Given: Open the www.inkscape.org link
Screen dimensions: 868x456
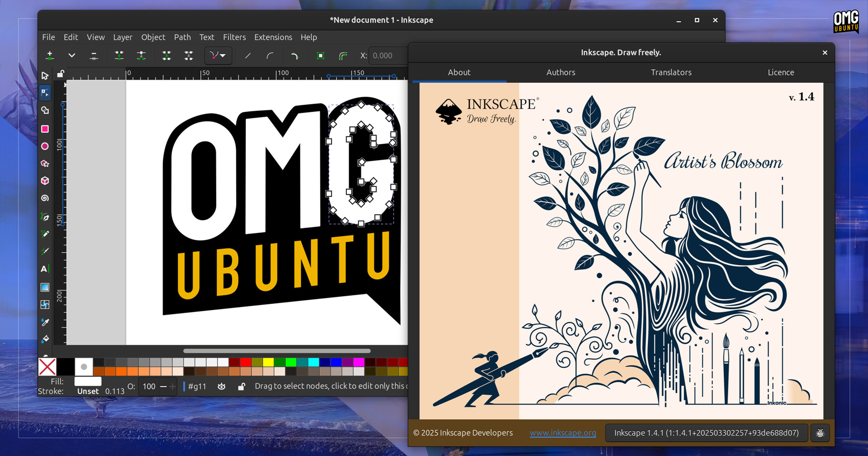Looking at the screenshot, I should (x=563, y=433).
